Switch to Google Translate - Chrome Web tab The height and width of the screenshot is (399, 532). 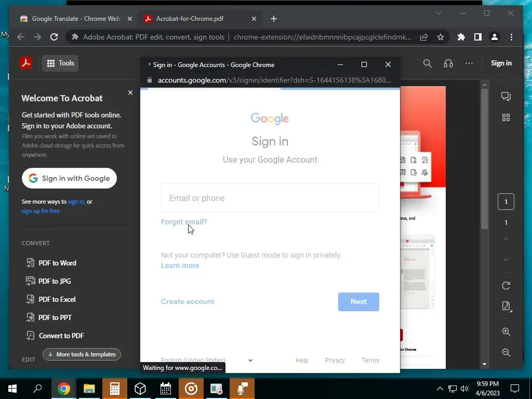pyautogui.click(x=76, y=19)
